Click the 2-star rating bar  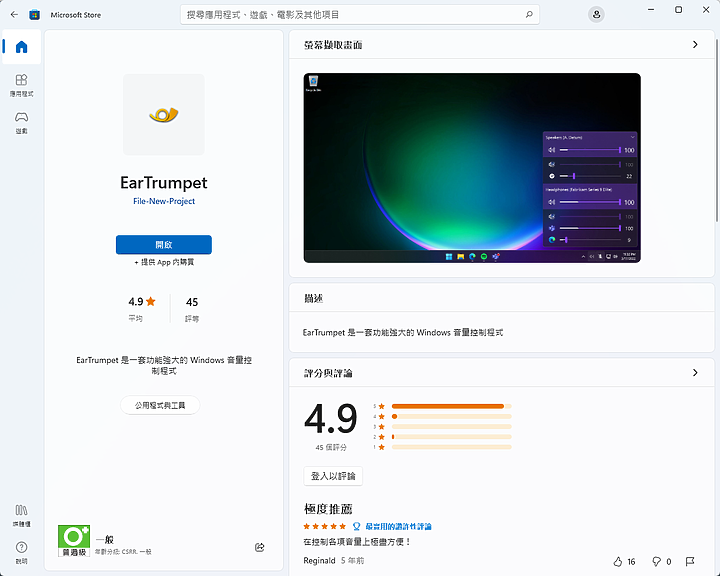(451, 437)
